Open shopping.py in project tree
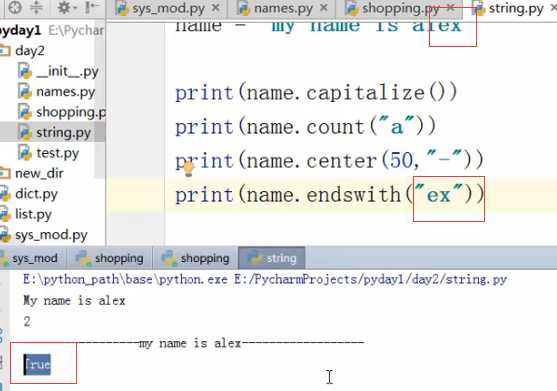Image resolution: width=557 pixels, height=391 pixels. point(71,112)
